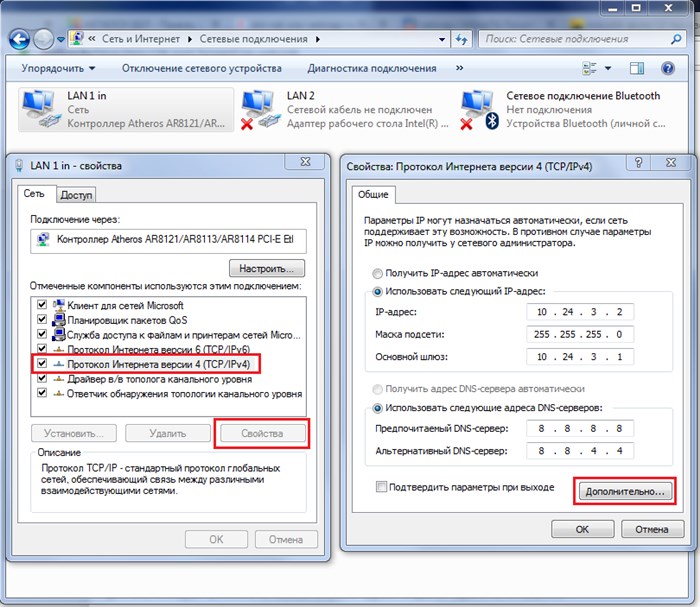
Task: Close the 'LAN 1 in - свойства' dialog
Action: coord(305,162)
